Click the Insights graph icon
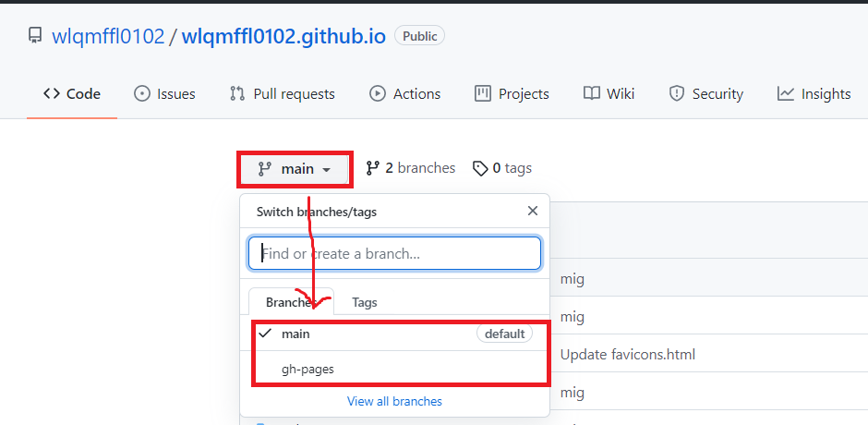Screen dimensions: 868x425 click(x=786, y=93)
